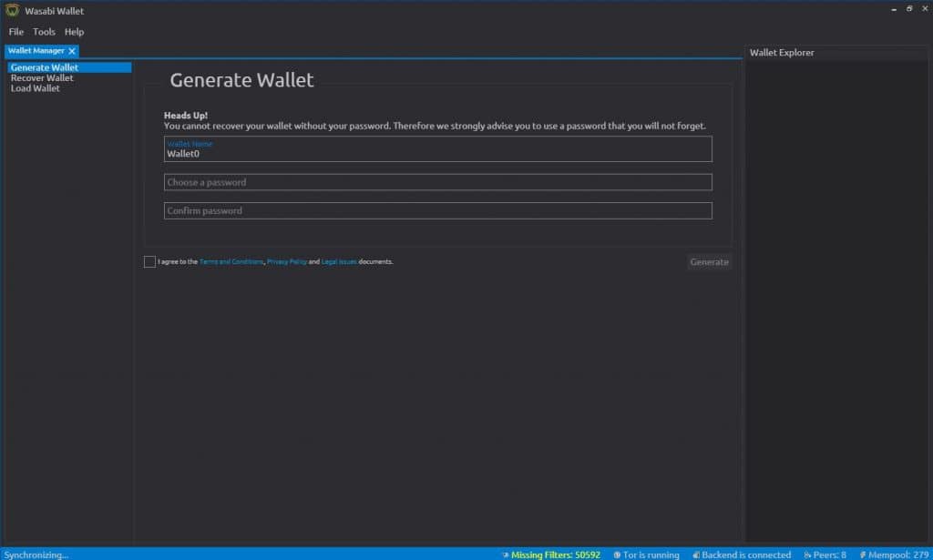Agree to the terms checkbox
The image size is (933, 560).
point(149,262)
